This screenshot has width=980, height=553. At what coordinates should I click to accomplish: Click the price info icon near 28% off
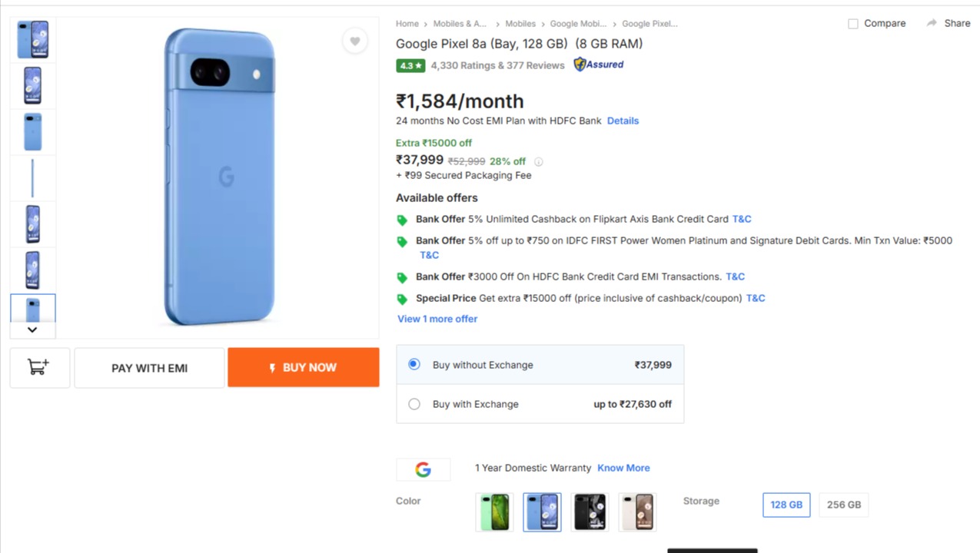pos(538,162)
